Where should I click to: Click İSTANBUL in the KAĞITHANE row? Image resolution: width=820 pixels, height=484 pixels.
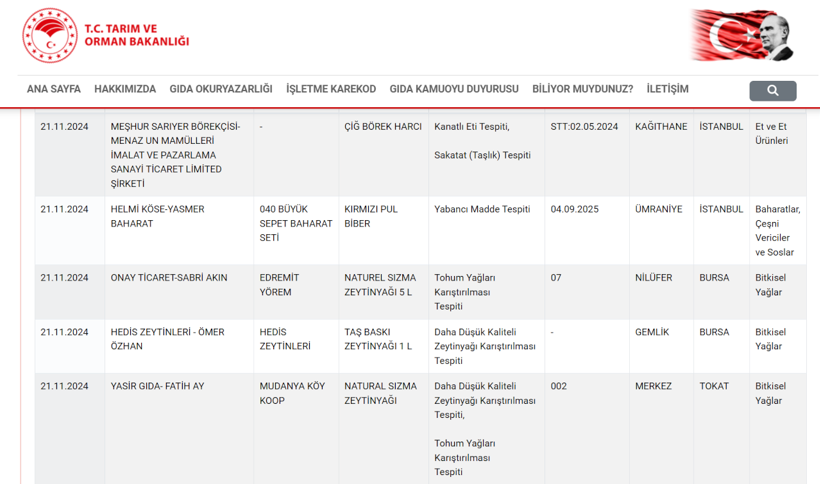click(721, 126)
